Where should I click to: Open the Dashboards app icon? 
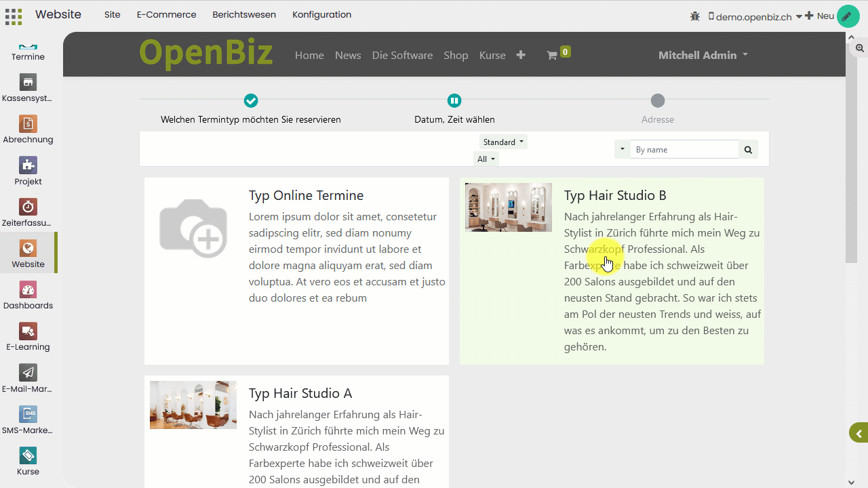[x=28, y=290]
